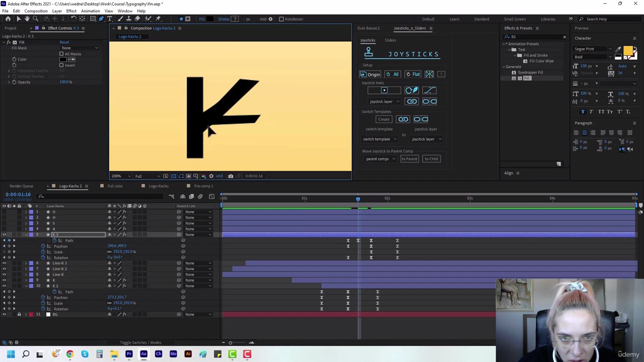
Task: Open the File menu
Action: [5, 11]
